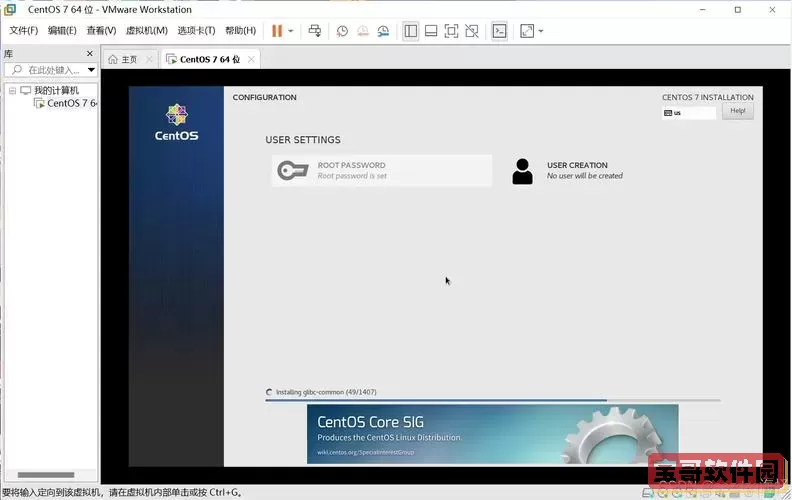
Task: Switch to Unity mode icon in the toolbar
Action: coord(472,31)
